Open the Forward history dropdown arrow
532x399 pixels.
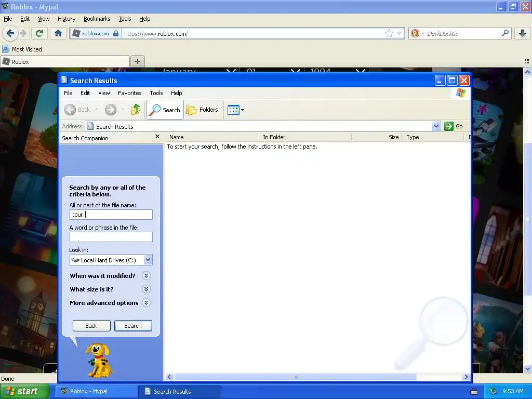123,110
